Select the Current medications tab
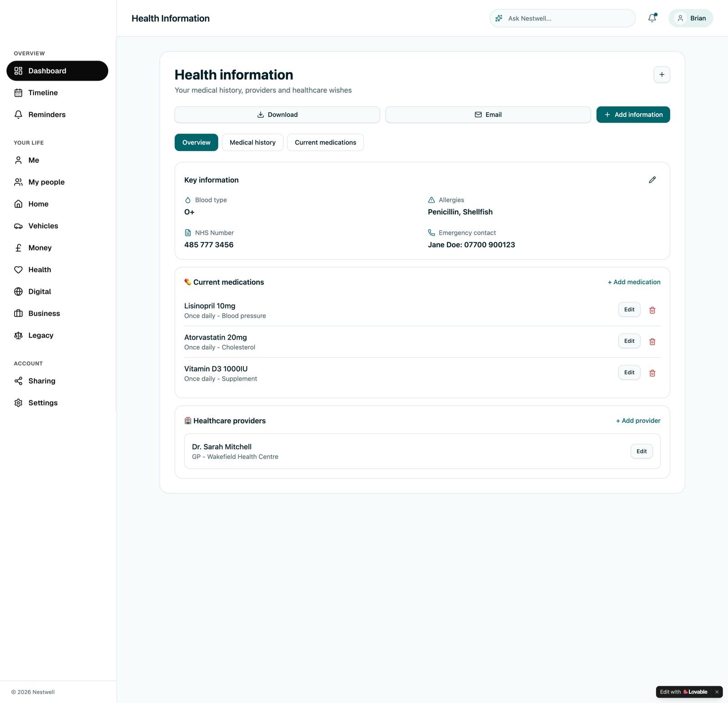This screenshot has width=728, height=703. [325, 142]
